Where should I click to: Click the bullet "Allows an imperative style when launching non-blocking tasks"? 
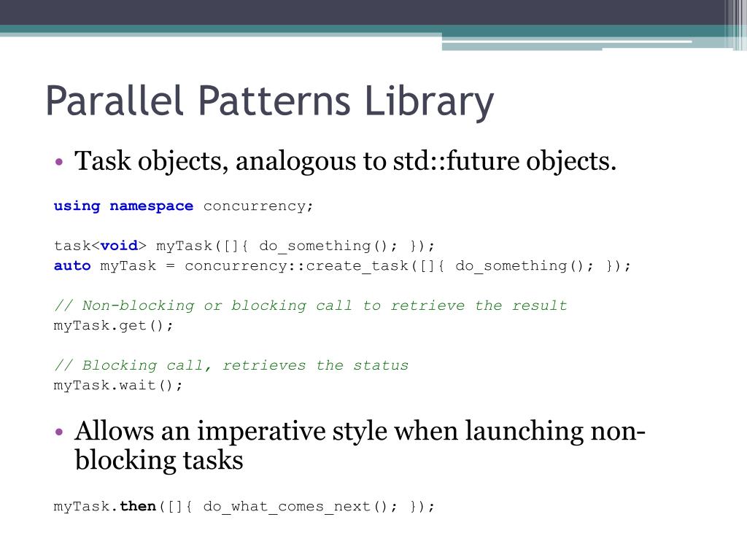[x=360, y=446]
